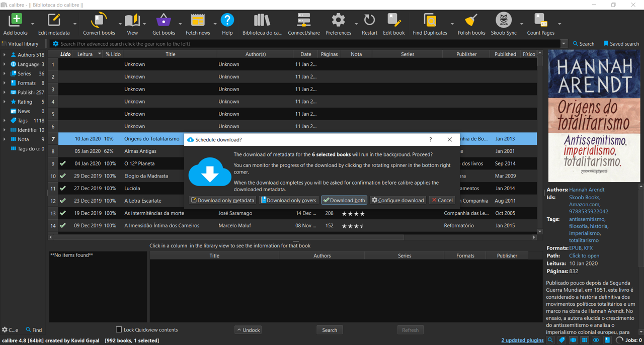
Task: Sort by the Publisher column header
Action: pyautogui.click(x=466, y=54)
